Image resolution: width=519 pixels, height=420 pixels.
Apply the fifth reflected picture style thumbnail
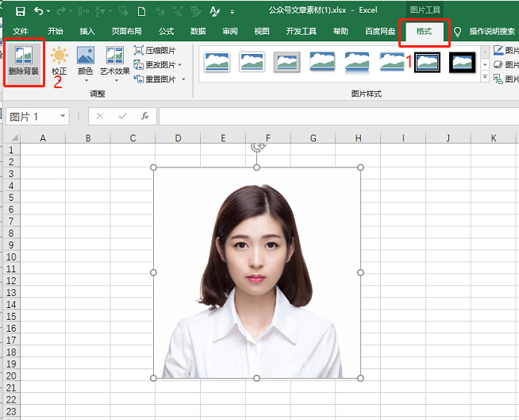357,62
